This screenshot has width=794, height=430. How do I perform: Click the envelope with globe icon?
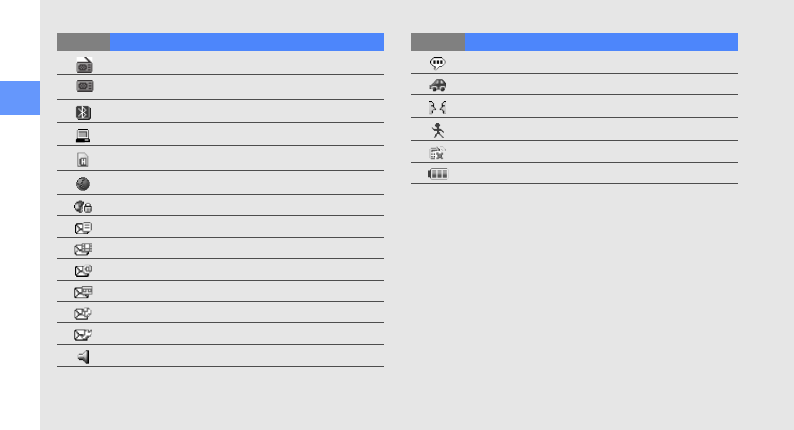point(83,314)
